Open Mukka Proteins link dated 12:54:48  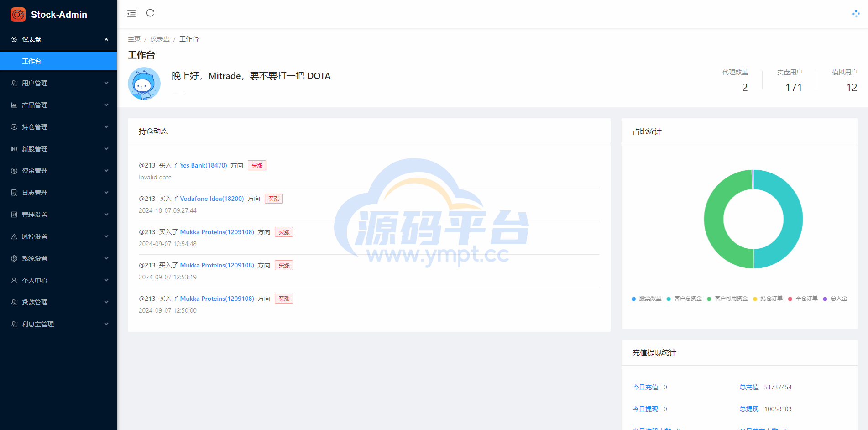click(x=217, y=232)
